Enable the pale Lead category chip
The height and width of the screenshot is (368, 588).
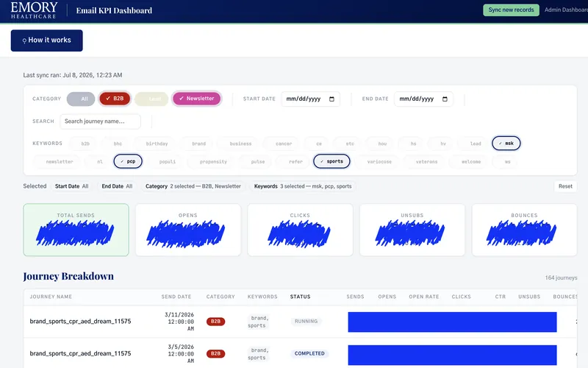click(151, 99)
